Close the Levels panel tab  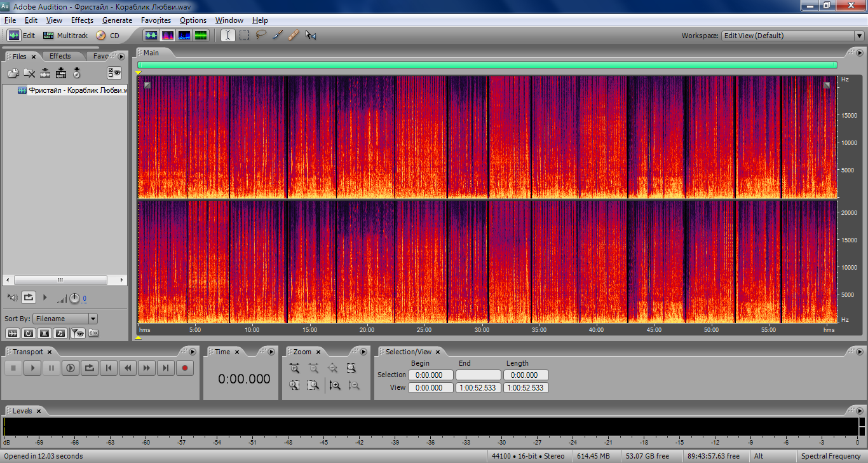[38, 411]
